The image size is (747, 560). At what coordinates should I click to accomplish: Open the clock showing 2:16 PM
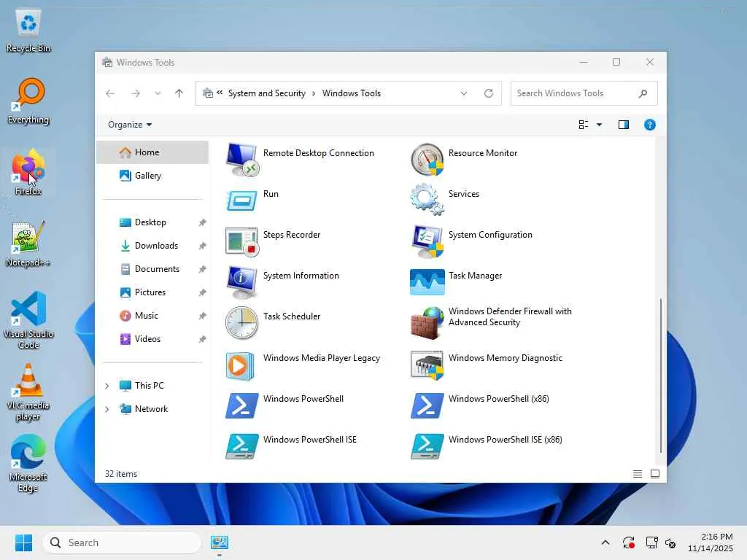coord(710,542)
